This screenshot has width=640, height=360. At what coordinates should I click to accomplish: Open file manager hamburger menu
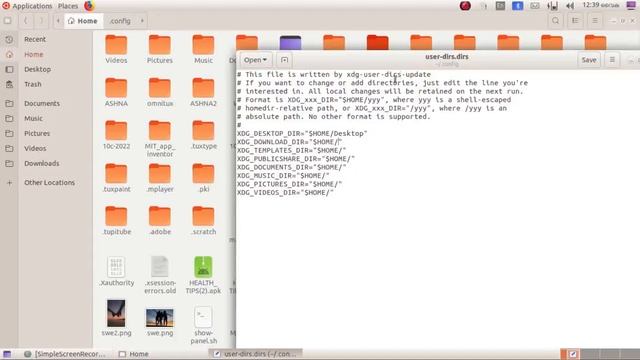point(595,21)
